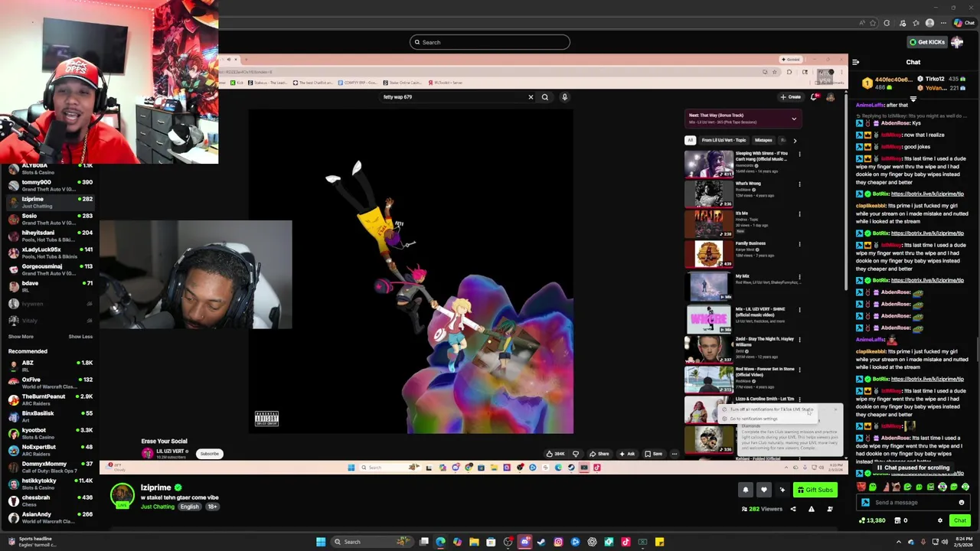980x551 pixels.
Task: Open Sosio channel in sidebar
Action: [x=50, y=219]
